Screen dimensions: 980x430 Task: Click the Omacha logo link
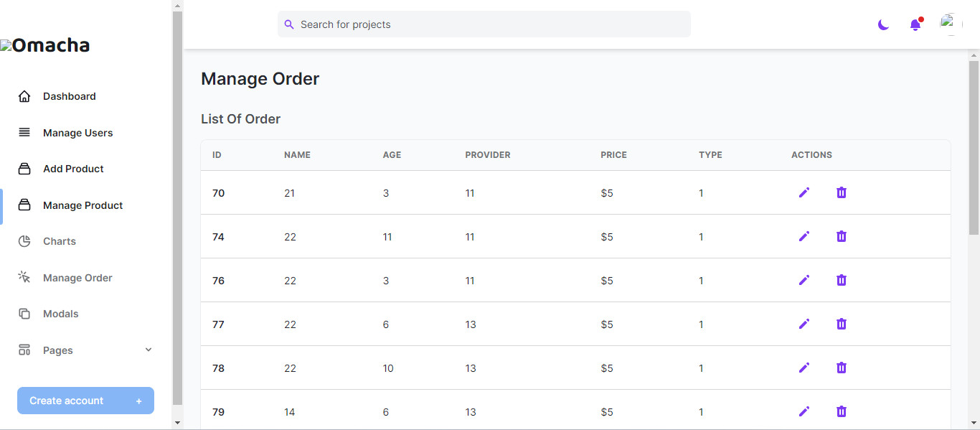(x=45, y=45)
